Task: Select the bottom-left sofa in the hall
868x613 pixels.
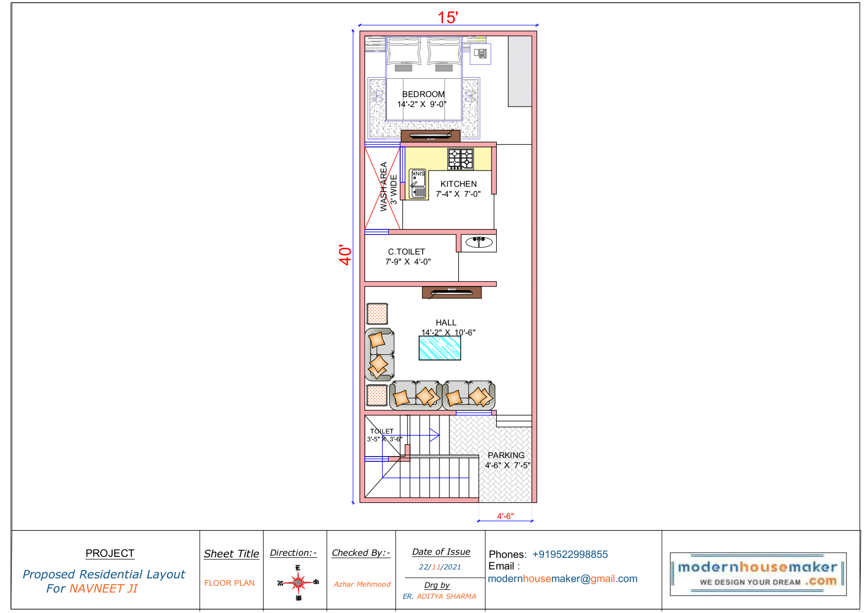Action: coord(415,396)
